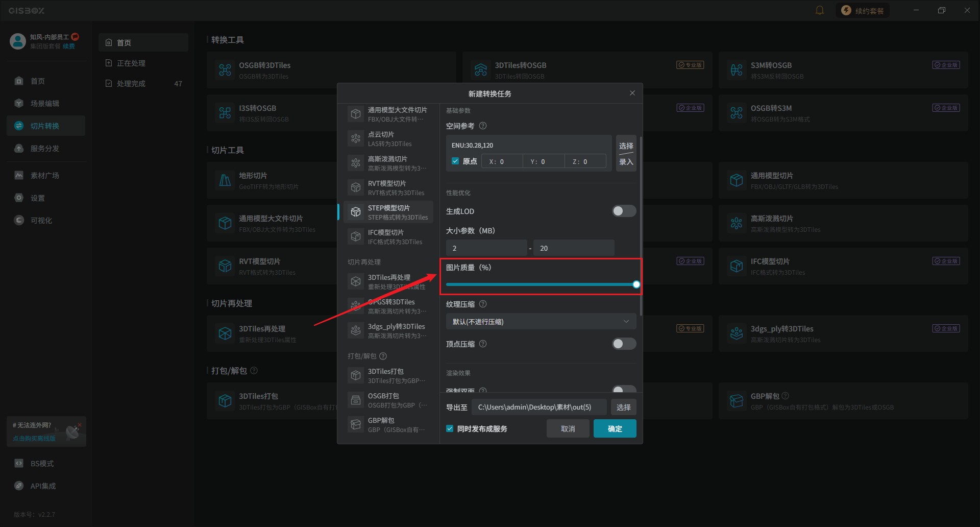
Task: Click the 3DTiles转OSGB card icon
Action: [x=481, y=70]
